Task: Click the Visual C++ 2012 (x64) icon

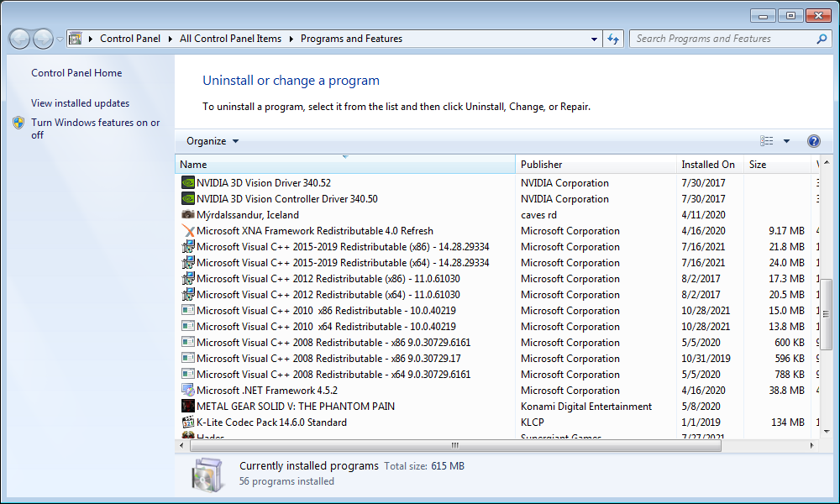Action: click(x=187, y=295)
